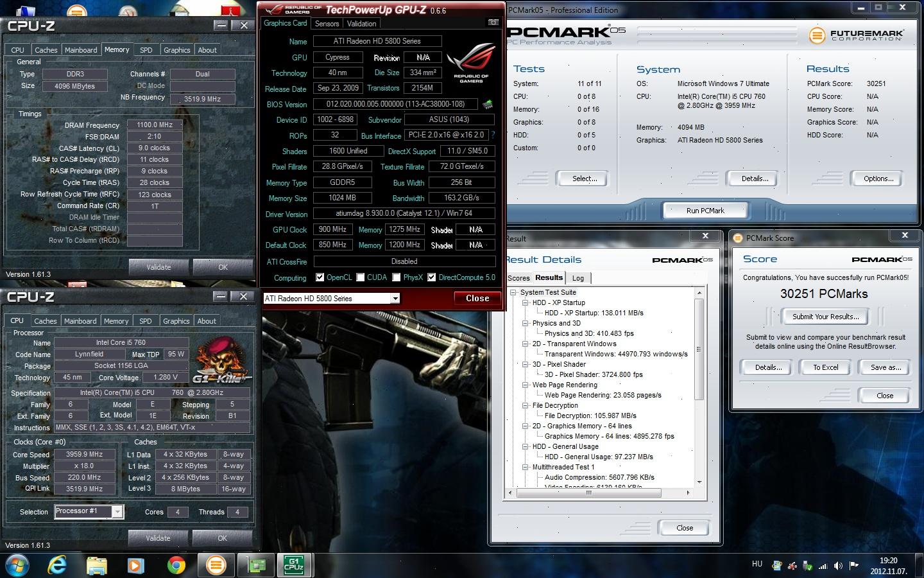Open Graphics tab in lower CPU-Z window
Viewport: 924px width, 578px height.
click(176, 321)
